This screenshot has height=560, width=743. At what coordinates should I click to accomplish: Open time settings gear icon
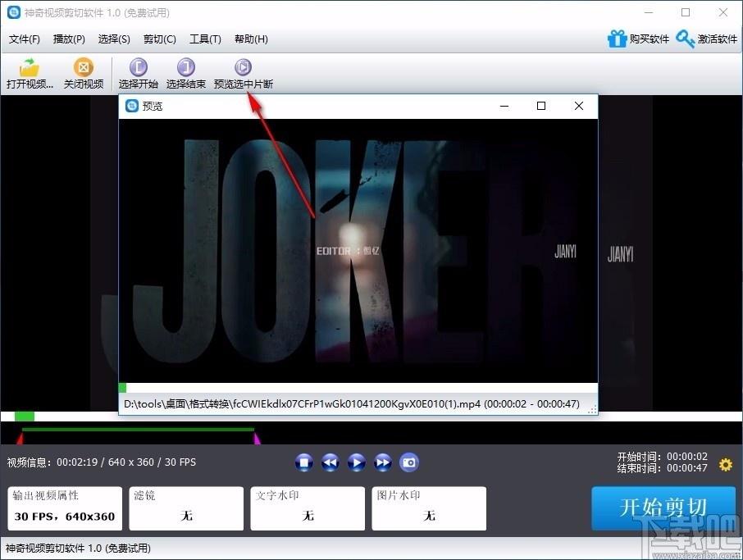coord(726,464)
